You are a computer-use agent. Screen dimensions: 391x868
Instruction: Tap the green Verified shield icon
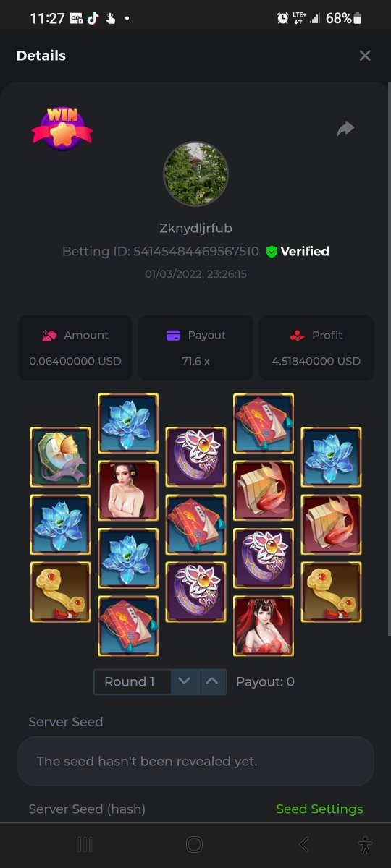(272, 252)
